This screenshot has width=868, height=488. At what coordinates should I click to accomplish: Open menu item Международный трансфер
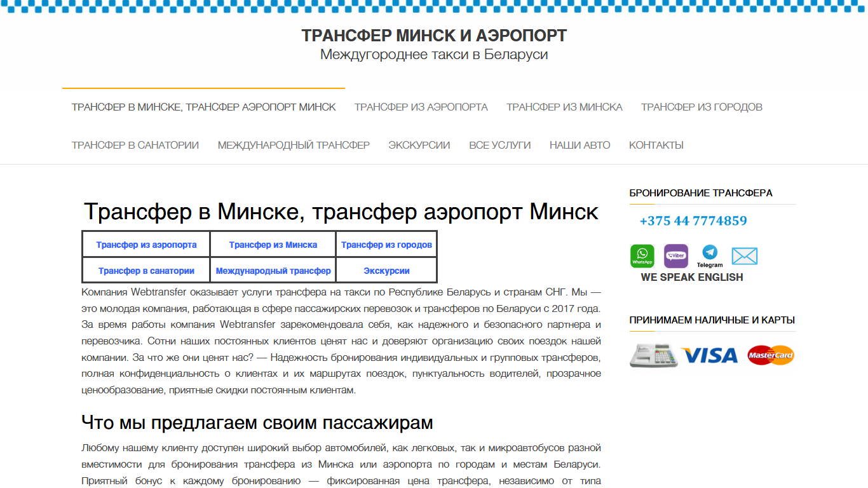pos(294,145)
